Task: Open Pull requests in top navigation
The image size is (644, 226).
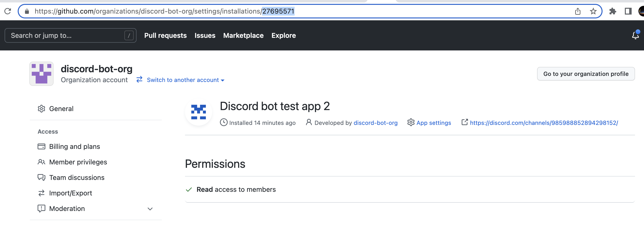Action: tap(165, 35)
